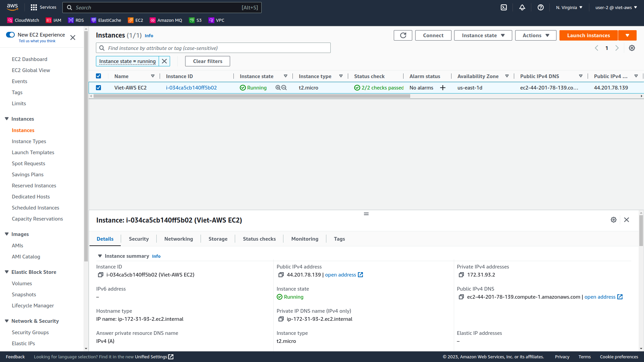Copy the Instance ID in summary

(100, 275)
